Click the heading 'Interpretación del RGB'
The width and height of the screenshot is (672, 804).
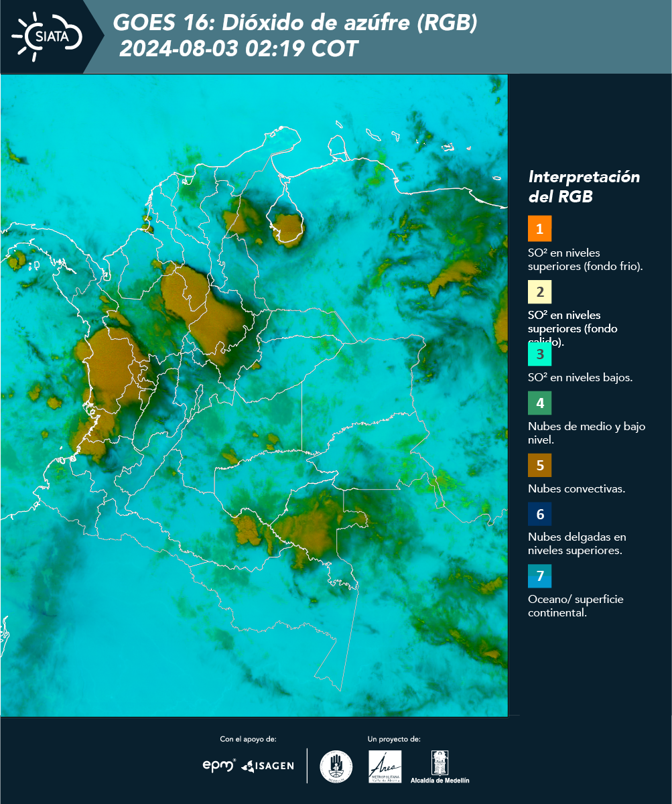pyautogui.click(x=584, y=187)
